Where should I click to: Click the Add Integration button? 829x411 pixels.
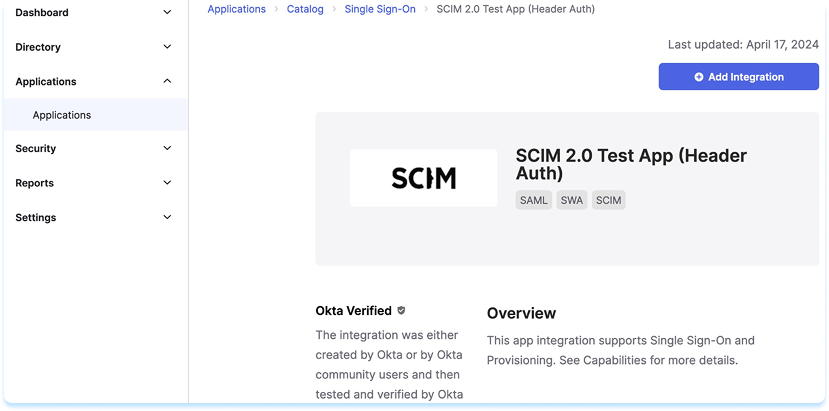click(738, 77)
